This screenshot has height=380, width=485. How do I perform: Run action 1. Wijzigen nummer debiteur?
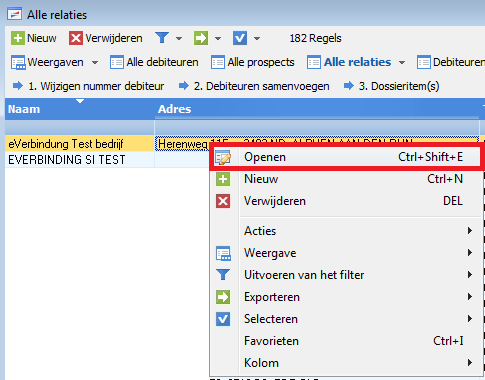click(x=88, y=86)
